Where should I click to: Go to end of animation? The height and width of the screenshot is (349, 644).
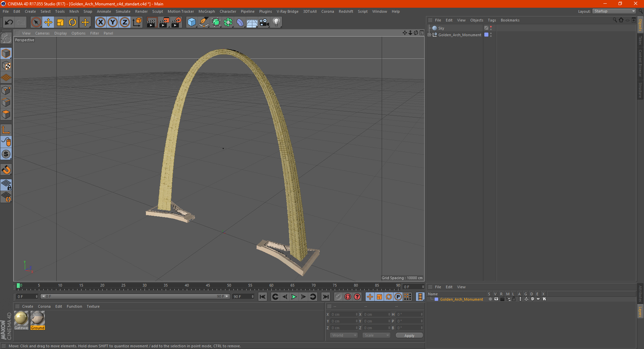pos(326,297)
